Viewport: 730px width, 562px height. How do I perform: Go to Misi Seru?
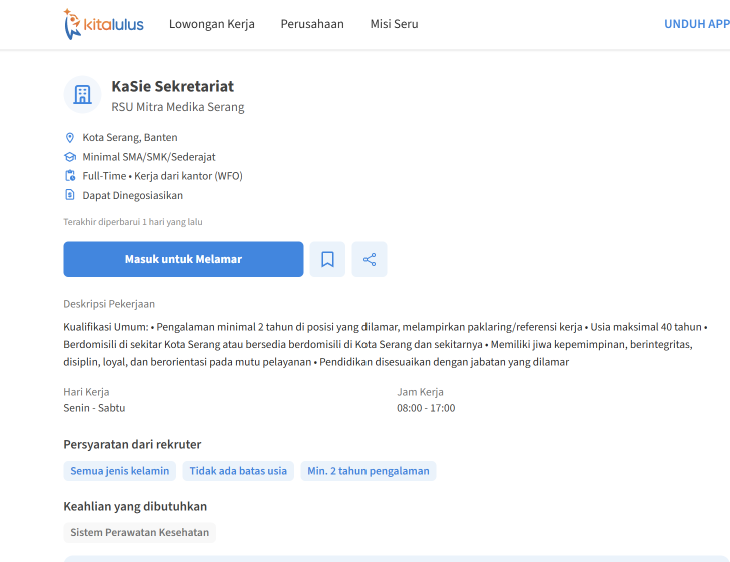[x=394, y=24]
